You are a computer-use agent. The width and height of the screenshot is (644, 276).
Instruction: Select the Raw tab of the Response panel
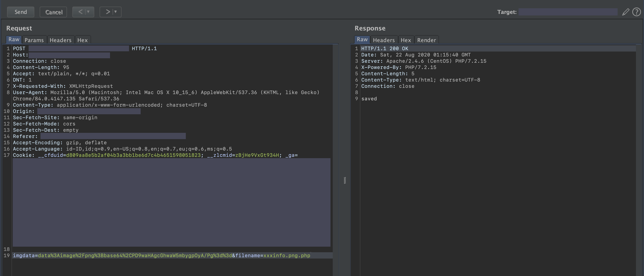point(362,39)
